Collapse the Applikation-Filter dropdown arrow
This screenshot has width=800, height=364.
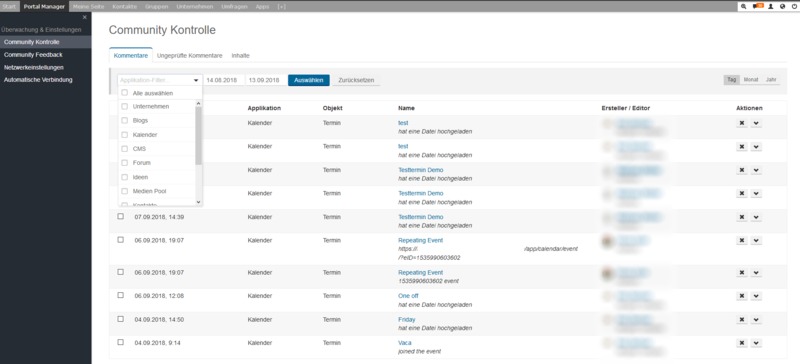point(196,81)
